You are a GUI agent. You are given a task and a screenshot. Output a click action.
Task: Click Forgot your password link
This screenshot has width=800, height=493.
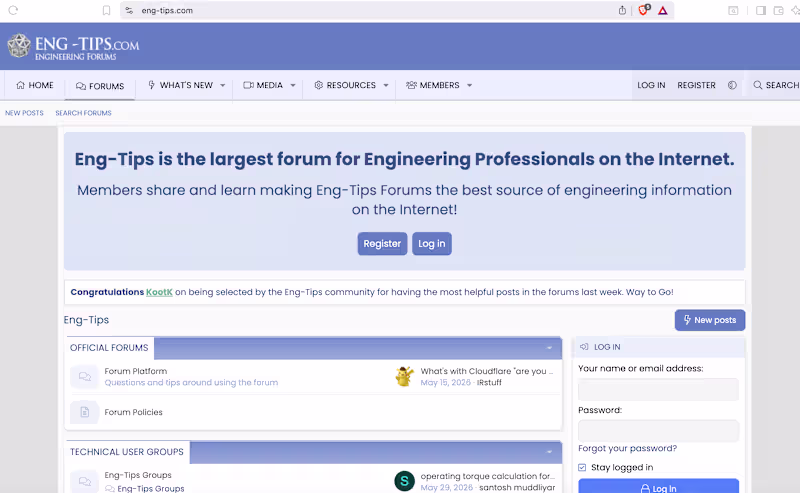click(628, 448)
